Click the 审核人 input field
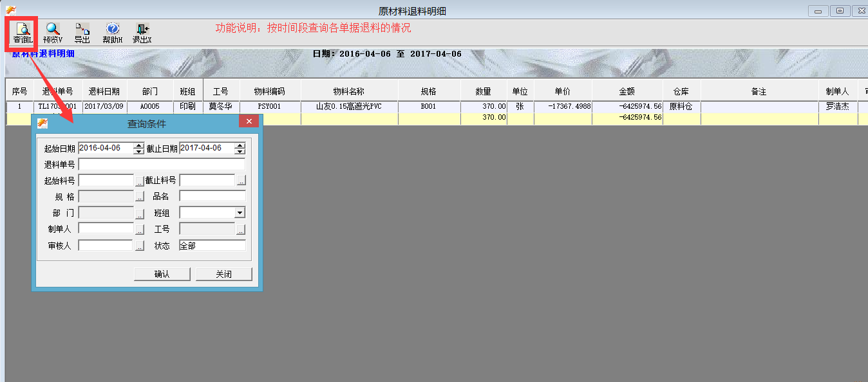 click(106, 245)
